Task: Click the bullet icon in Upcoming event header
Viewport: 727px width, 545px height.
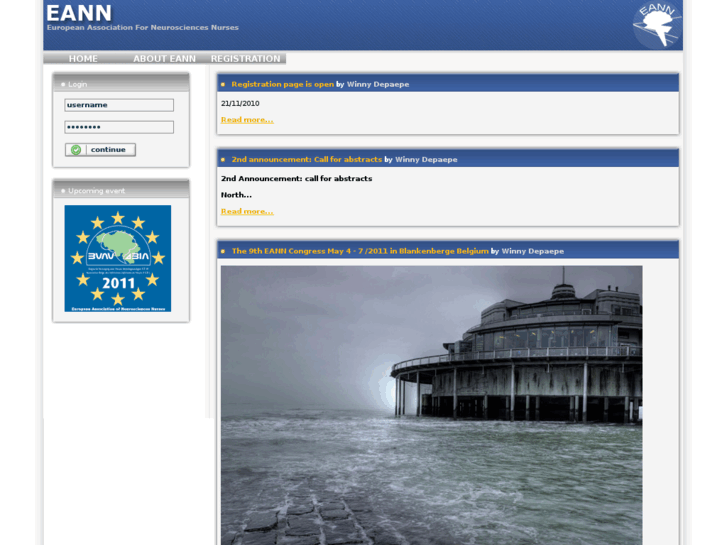Action: pos(63,191)
